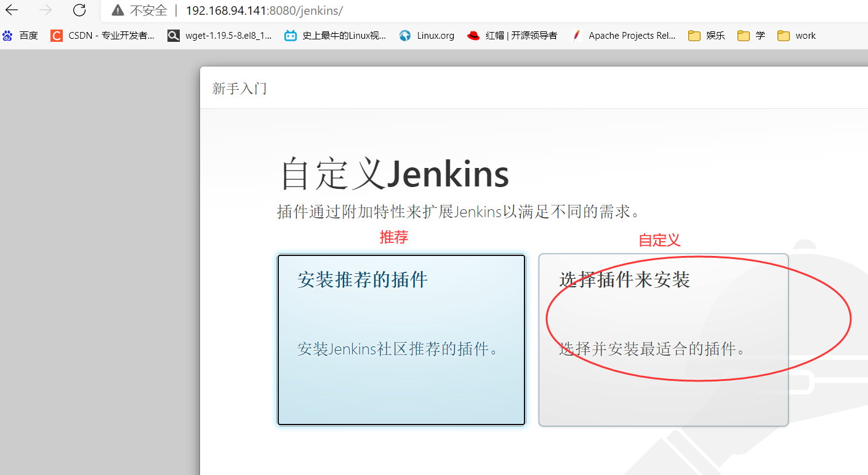
Task: Open the wget-1.19.5-8.el8 bookmark
Action: [220, 36]
